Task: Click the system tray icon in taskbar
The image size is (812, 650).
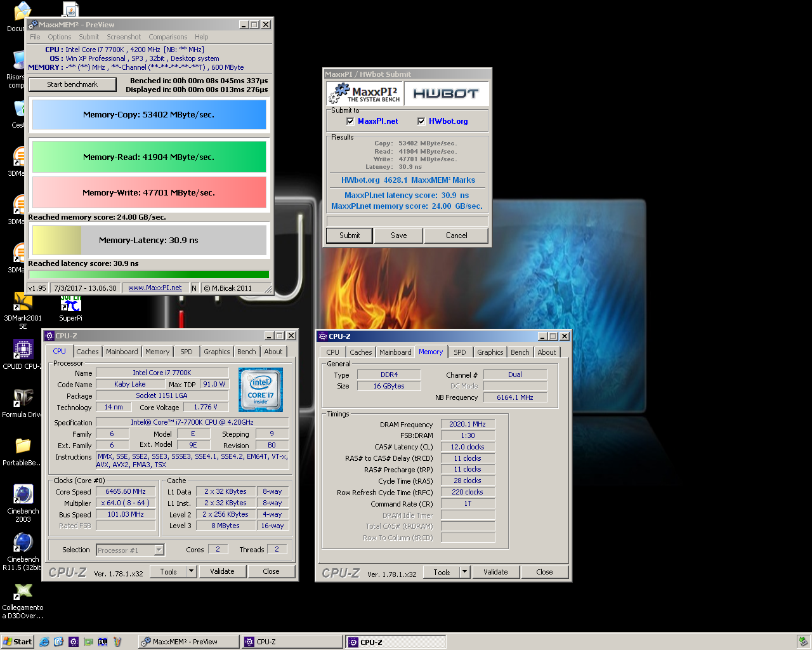Action: pos(803,642)
